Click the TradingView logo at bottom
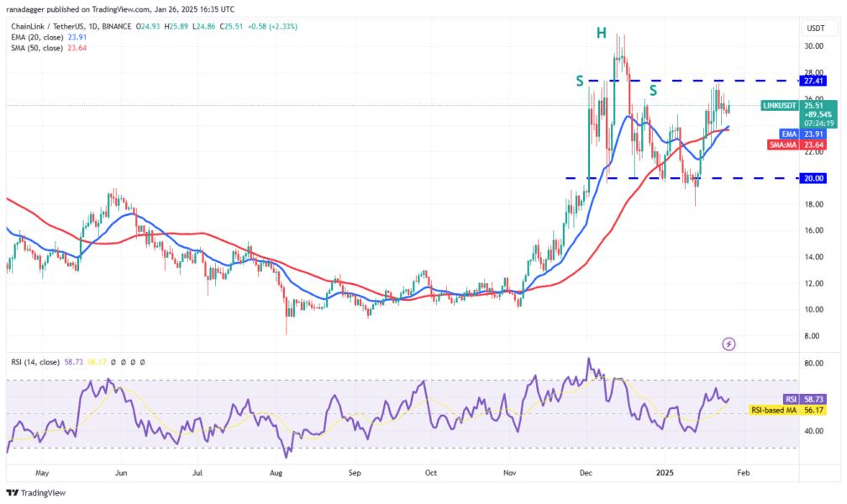Screen dimensions: 847x504 coord(35,492)
